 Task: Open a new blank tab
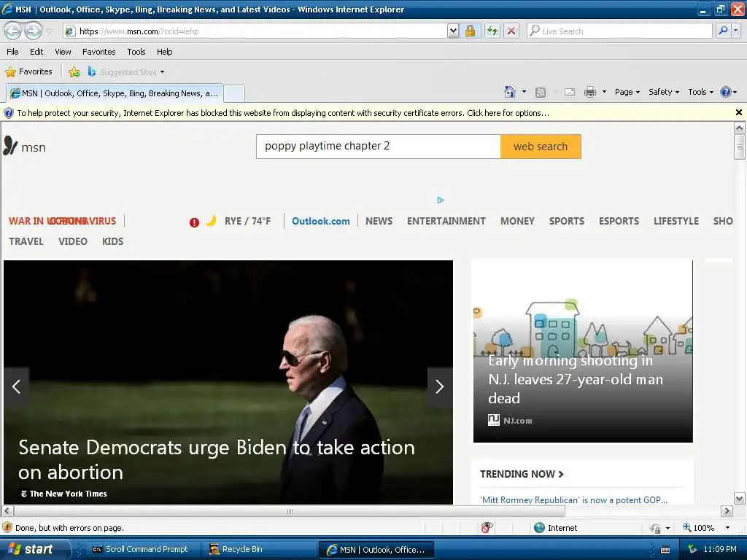click(x=234, y=93)
